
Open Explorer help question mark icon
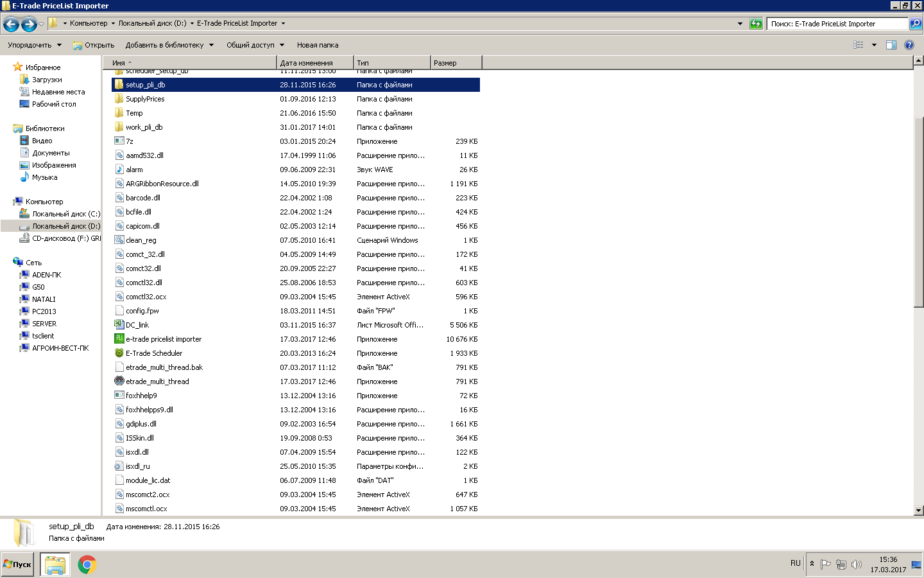tap(909, 45)
